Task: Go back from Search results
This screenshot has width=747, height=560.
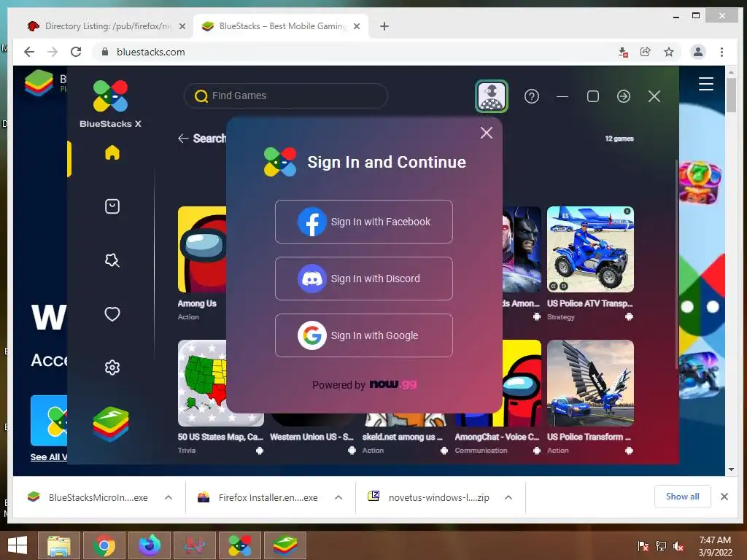Action: coord(183,139)
